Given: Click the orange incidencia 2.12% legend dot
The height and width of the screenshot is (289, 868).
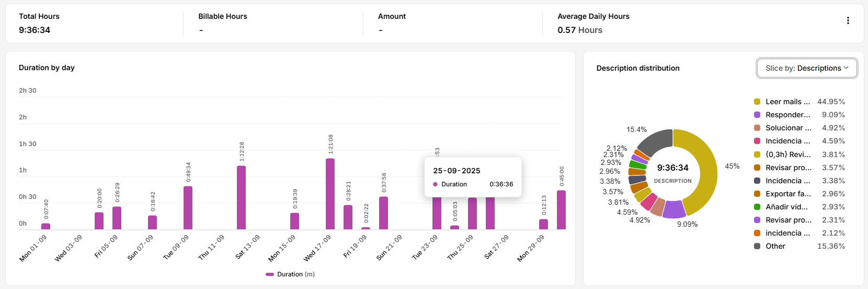Looking at the screenshot, I should pos(757,233).
